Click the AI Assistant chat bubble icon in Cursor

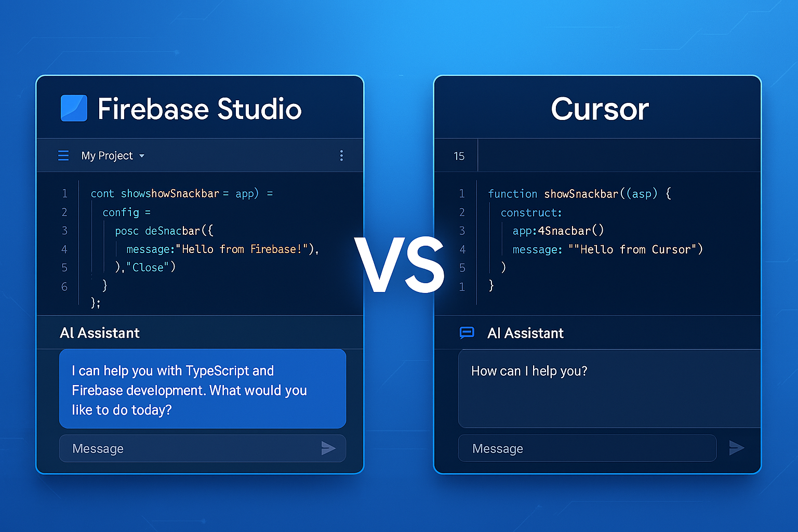point(467,333)
